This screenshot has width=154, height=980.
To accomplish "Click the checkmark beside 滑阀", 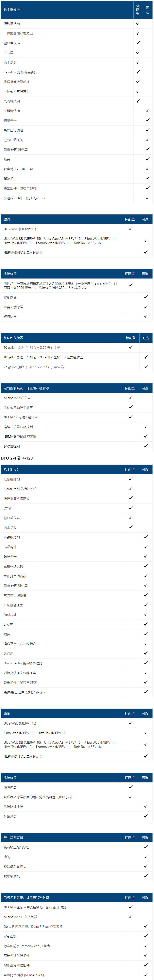I will [146, 856].
